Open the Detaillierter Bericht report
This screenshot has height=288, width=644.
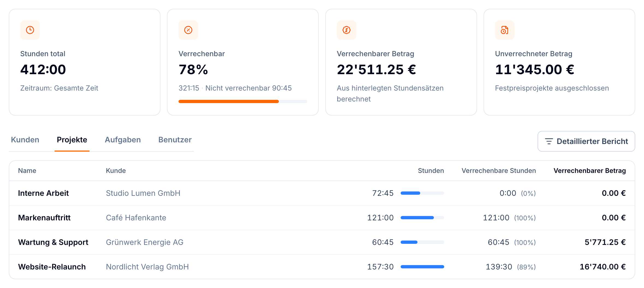586,141
